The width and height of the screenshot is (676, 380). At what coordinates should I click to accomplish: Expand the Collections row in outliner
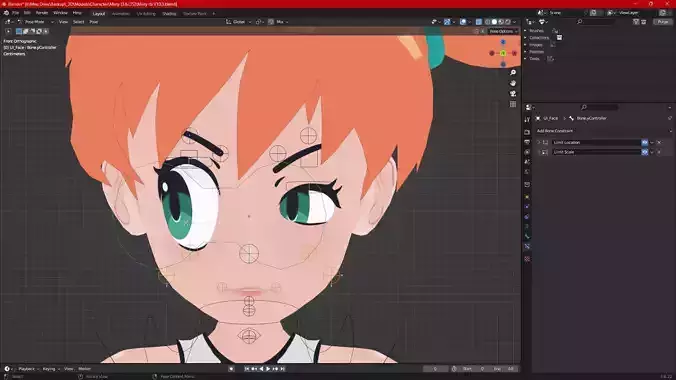coord(526,38)
